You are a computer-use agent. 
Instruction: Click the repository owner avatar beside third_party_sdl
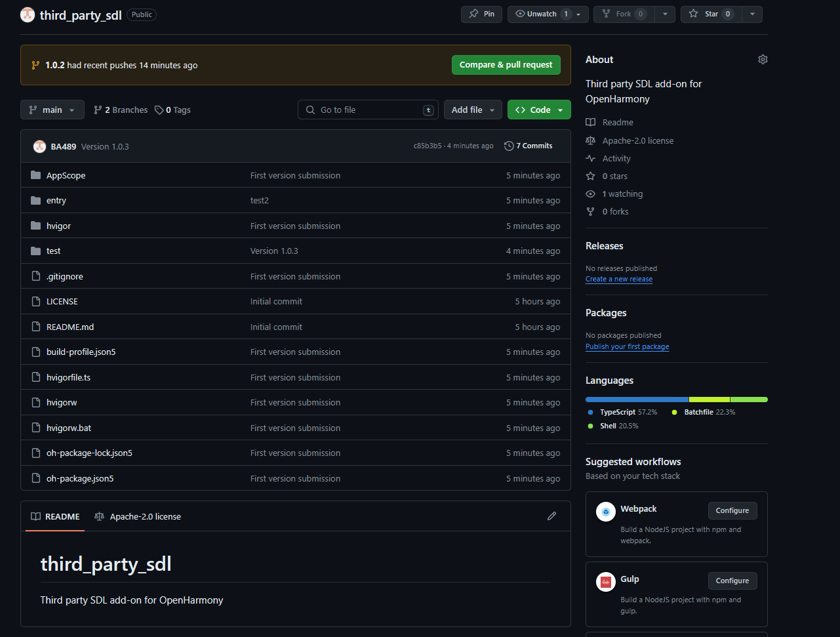tap(28, 14)
